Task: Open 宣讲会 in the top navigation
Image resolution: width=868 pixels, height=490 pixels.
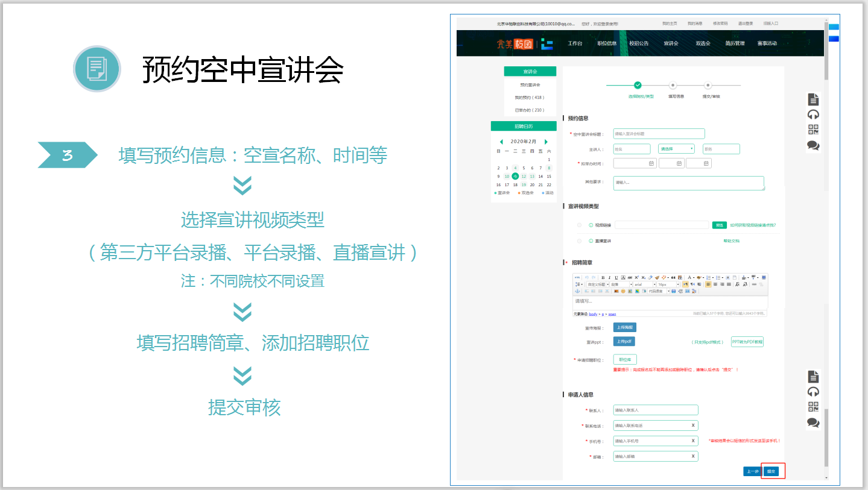Action: tap(671, 43)
